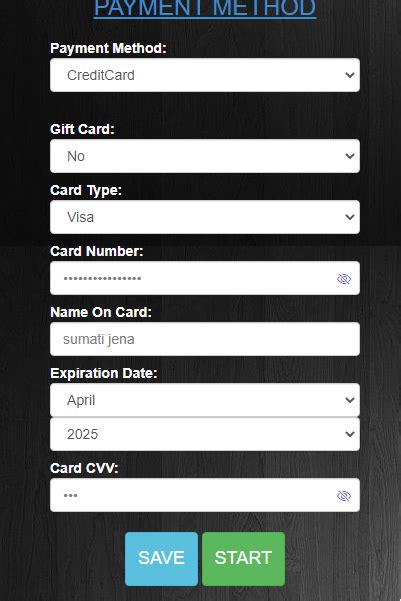
Task: Click the 'Expiration Date:' label text
Action: point(104,373)
